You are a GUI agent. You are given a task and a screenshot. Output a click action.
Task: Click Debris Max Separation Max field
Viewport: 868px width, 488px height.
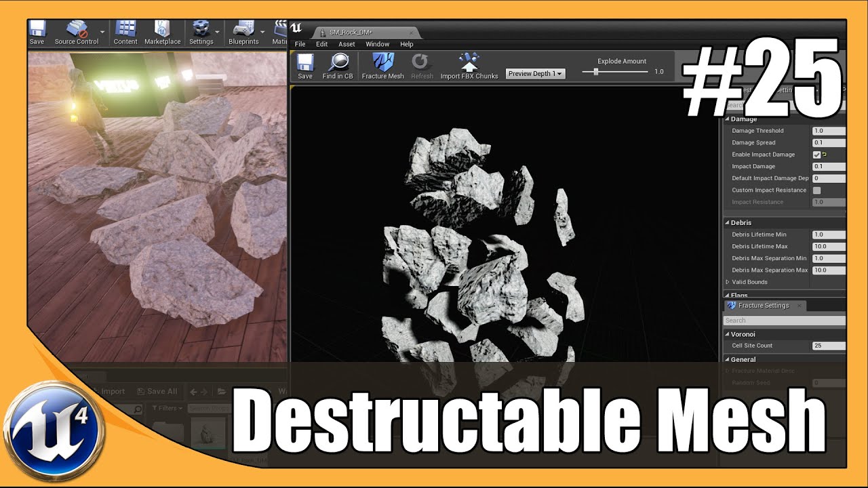(x=829, y=270)
